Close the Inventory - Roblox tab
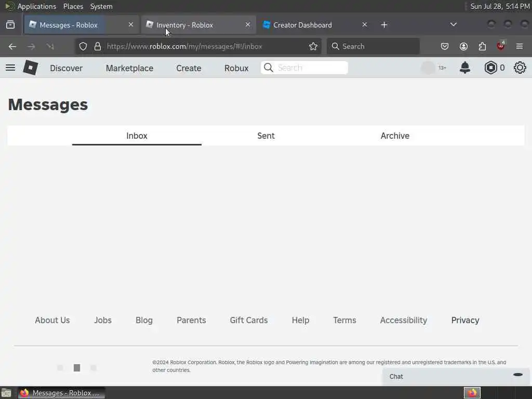The image size is (532, 399). point(248,25)
